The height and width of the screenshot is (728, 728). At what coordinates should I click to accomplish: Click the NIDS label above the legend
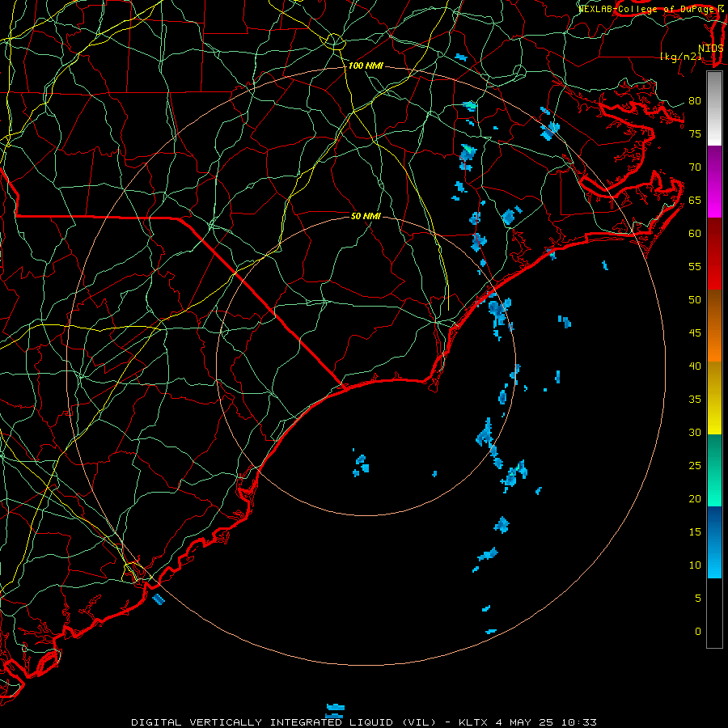click(x=711, y=49)
